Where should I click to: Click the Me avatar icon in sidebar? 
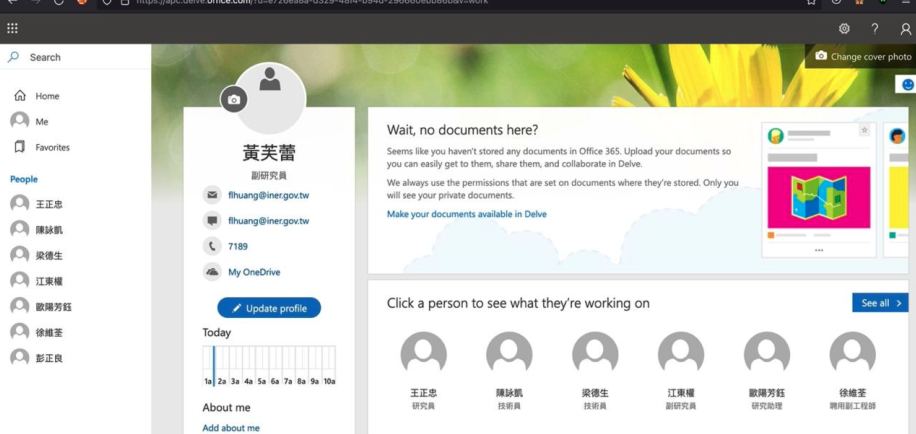click(x=20, y=121)
